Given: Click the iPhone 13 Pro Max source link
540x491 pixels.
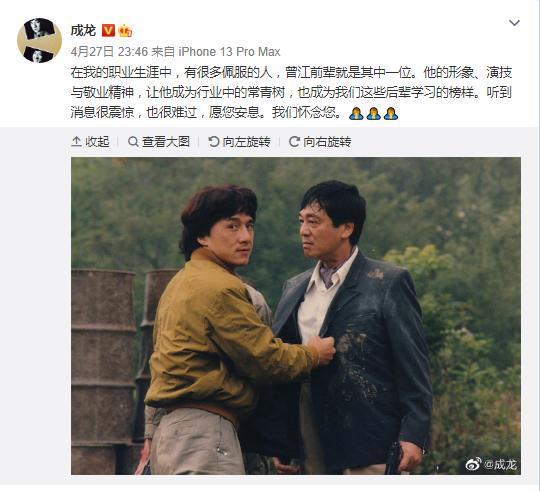Looking at the screenshot, I should pos(229,52).
